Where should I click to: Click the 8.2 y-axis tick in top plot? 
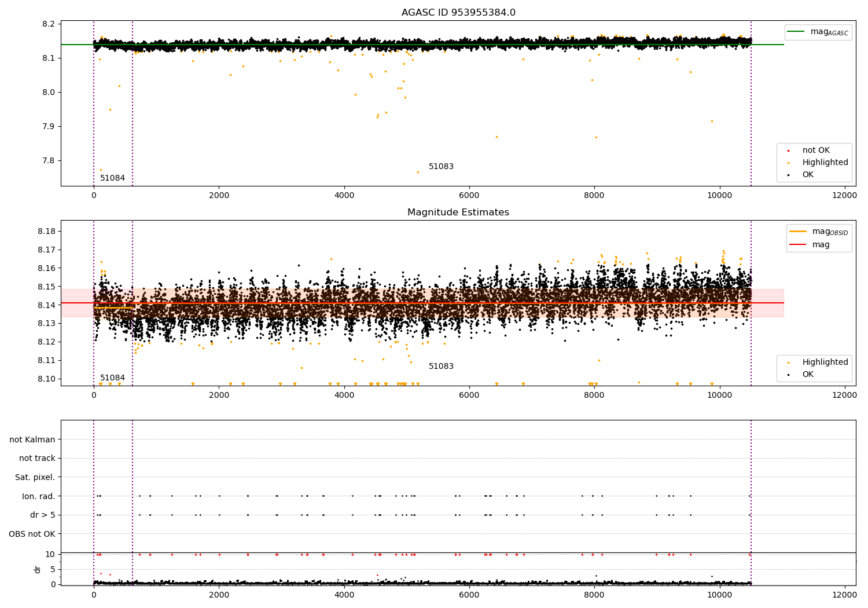[x=49, y=24]
